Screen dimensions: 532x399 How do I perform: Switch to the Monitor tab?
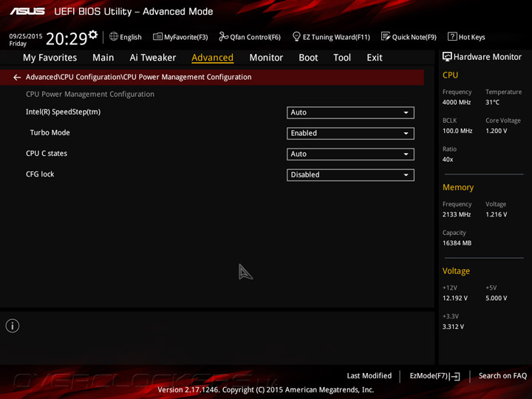266,58
